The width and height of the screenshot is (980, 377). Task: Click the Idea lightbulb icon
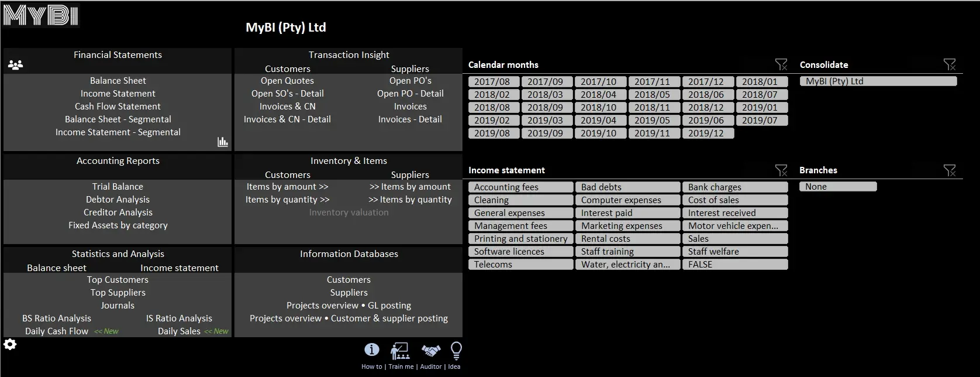point(456,351)
